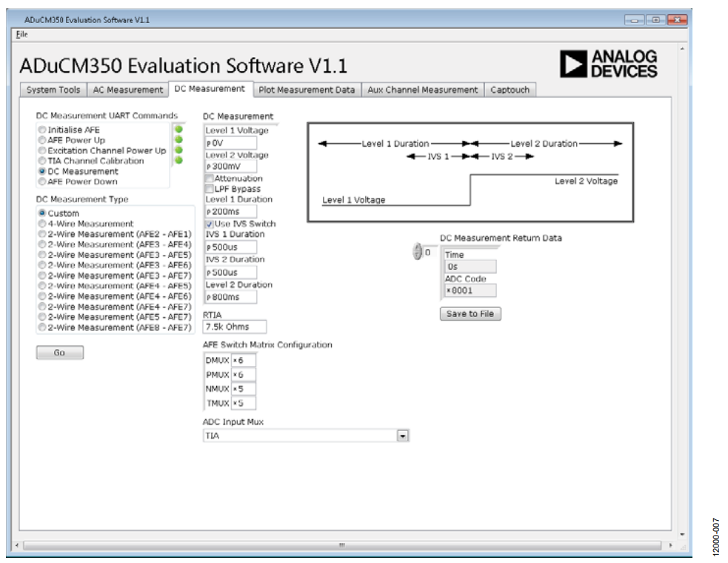The width and height of the screenshot is (728, 563).
Task: Switch to the Captouch tab
Action: coord(510,90)
